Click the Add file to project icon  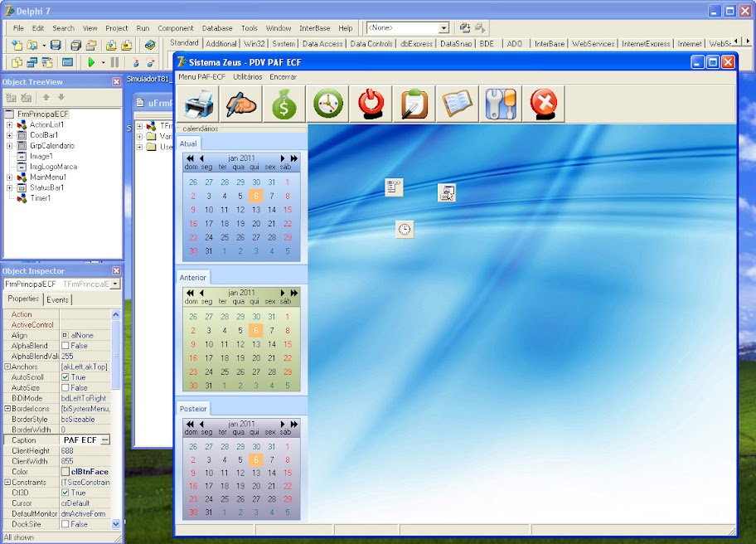111,46
